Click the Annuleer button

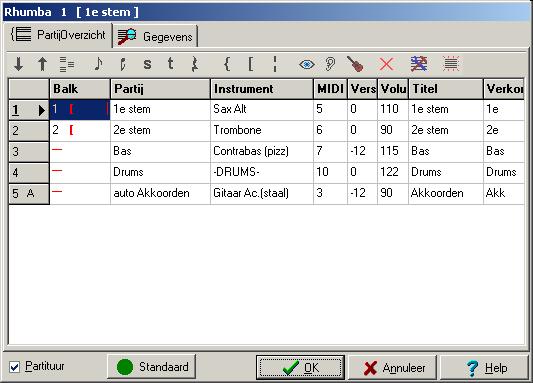[393, 367]
